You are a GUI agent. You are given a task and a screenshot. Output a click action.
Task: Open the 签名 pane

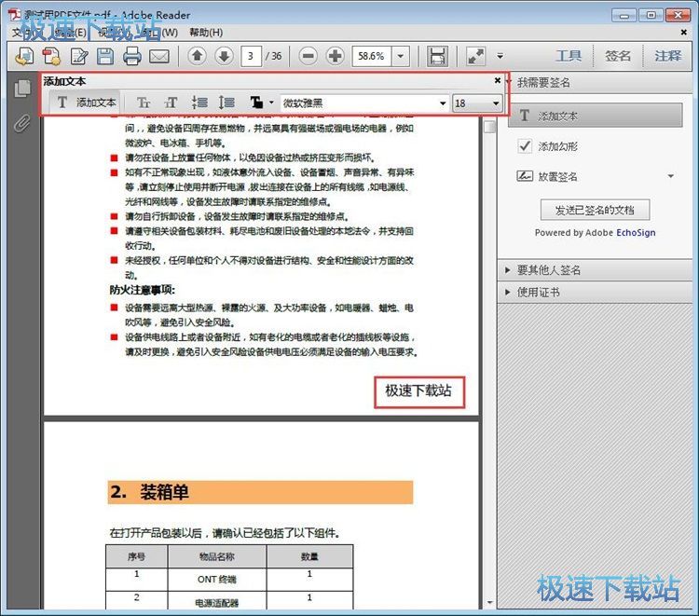click(x=618, y=56)
